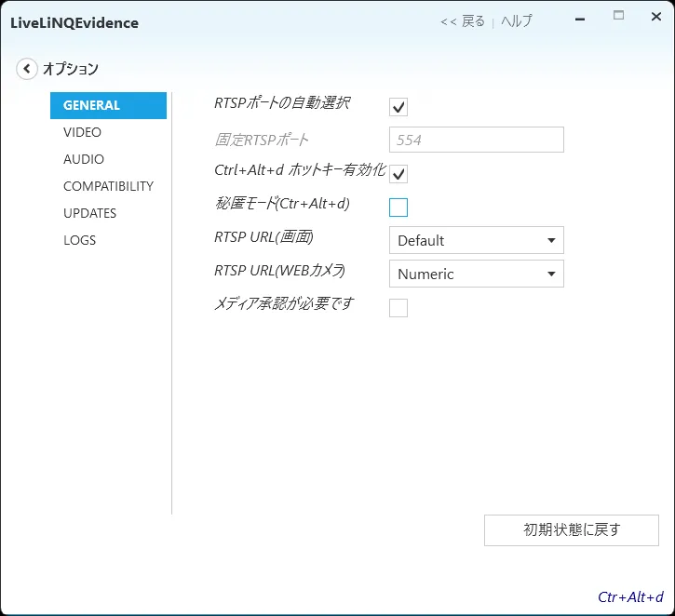675x616 pixels.
Task: Click the back arrow icon beside オプション
Action: tap(27, 69)
